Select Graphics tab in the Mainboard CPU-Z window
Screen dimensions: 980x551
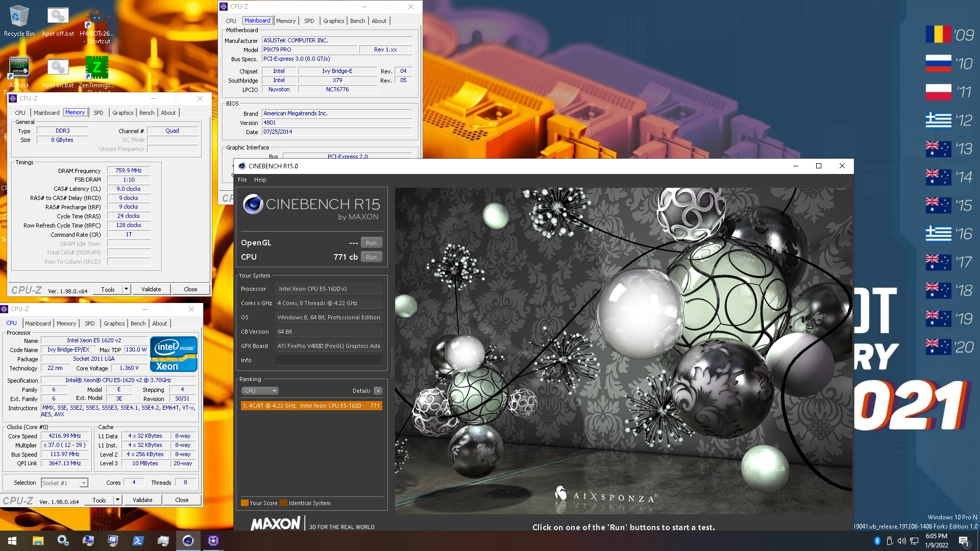[x=333, y=21]
